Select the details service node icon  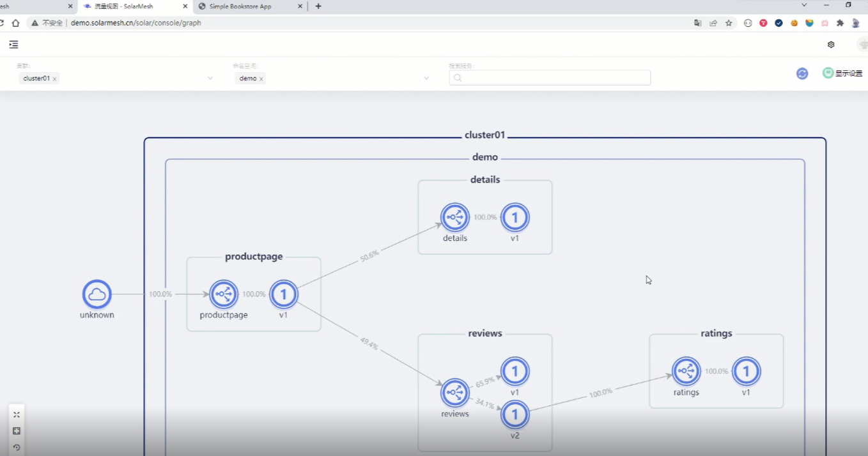tap(455, 218)
